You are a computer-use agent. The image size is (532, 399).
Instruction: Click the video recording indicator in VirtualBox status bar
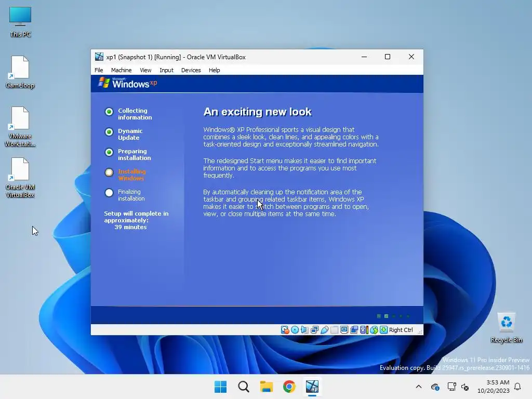pos(354,330)
